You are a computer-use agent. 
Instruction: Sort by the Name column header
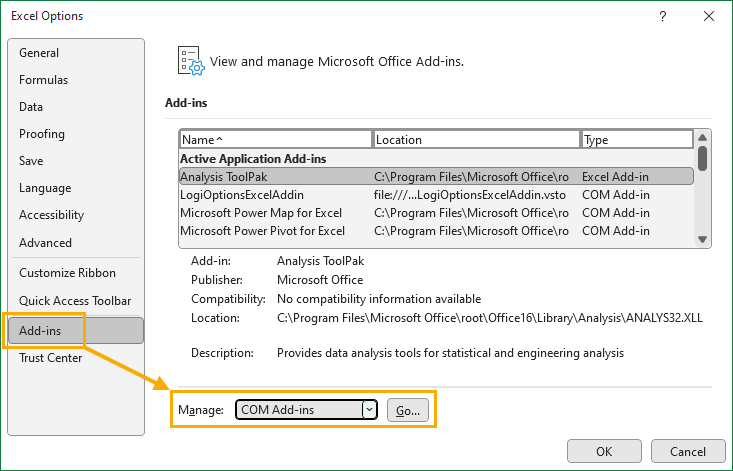coord(275,139)
